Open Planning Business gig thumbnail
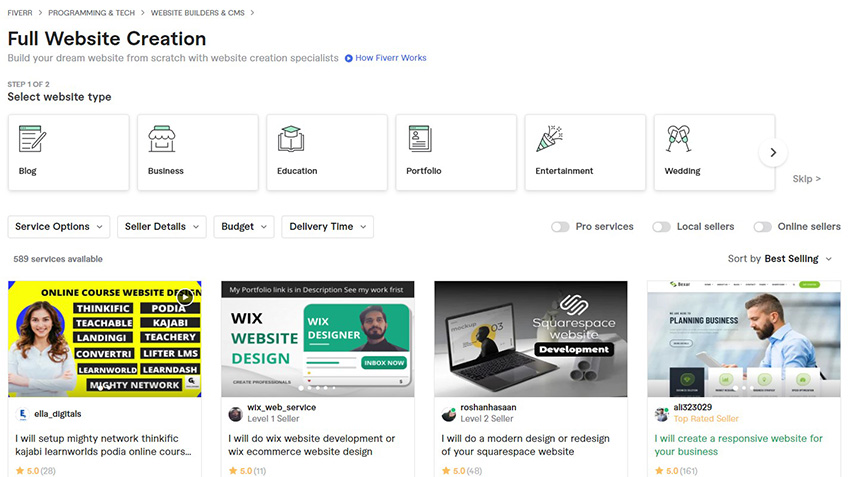Viewport: 850px width, 477px height. (x=744, y=339)
